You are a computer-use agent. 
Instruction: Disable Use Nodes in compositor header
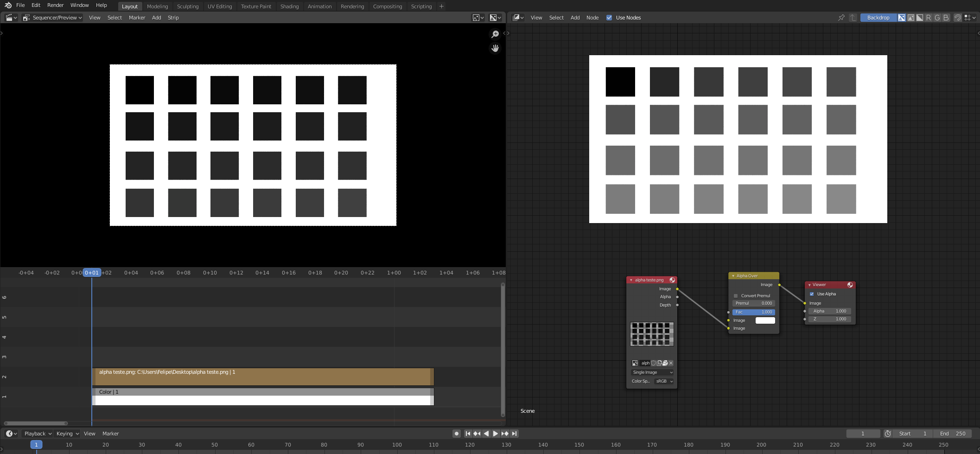610,18
